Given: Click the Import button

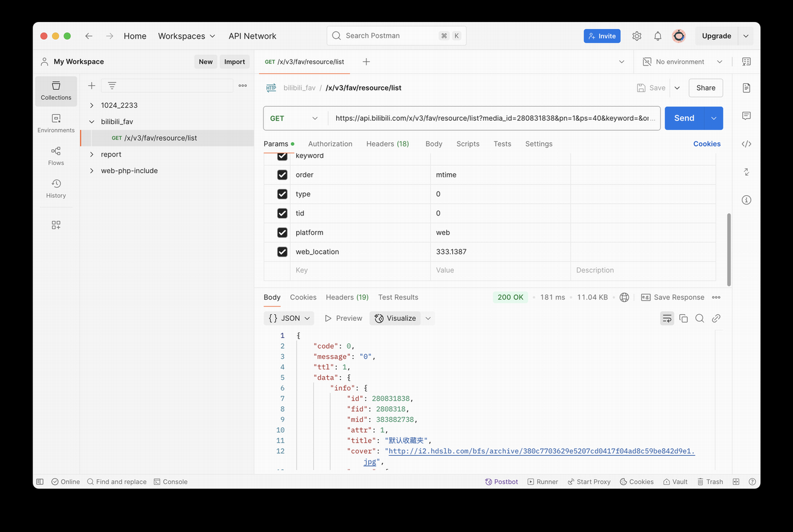Looking at the screenshot, I should click(x=234, y=62).
